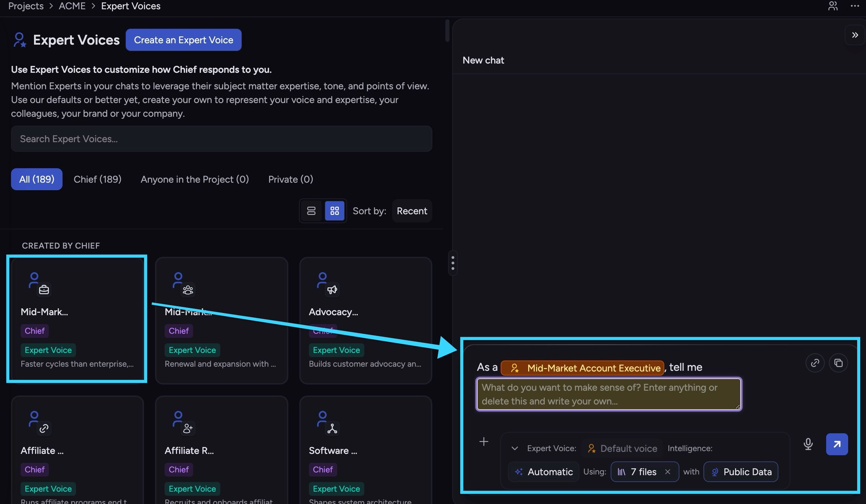Open the three-dot more options menu
This screenshot has height=504, width=866.
coord(855,6)
